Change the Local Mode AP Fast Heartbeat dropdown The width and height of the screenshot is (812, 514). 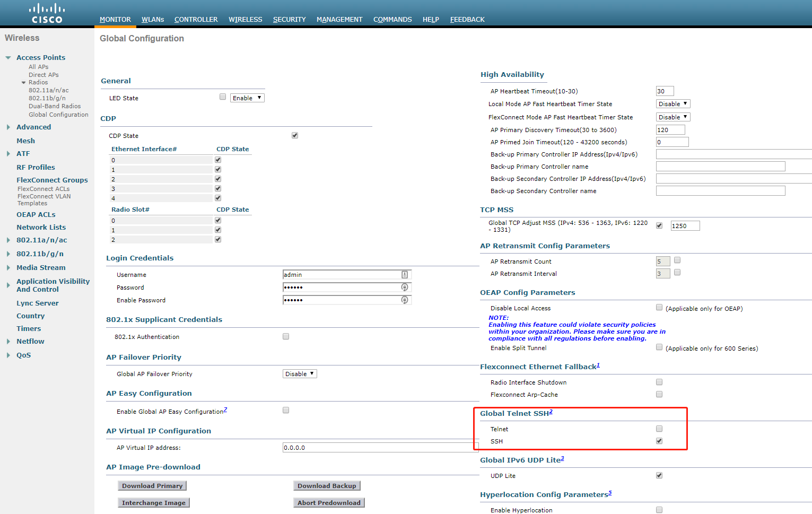click(673, 103)
